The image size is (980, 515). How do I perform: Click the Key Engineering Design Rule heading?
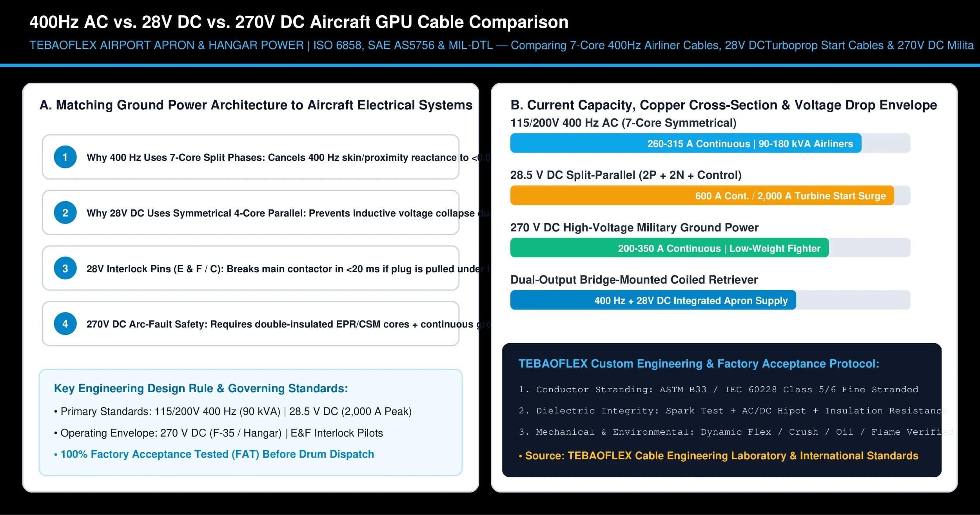pos(201,388)
